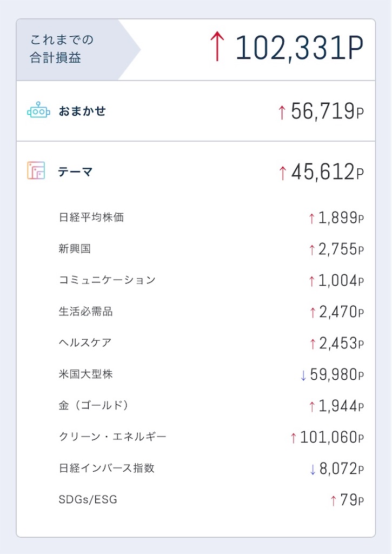The width and height of the screenshot is (392, 554).
Task: Select the SDGs/ESG theme row
Action: click(x=211, y=499)
